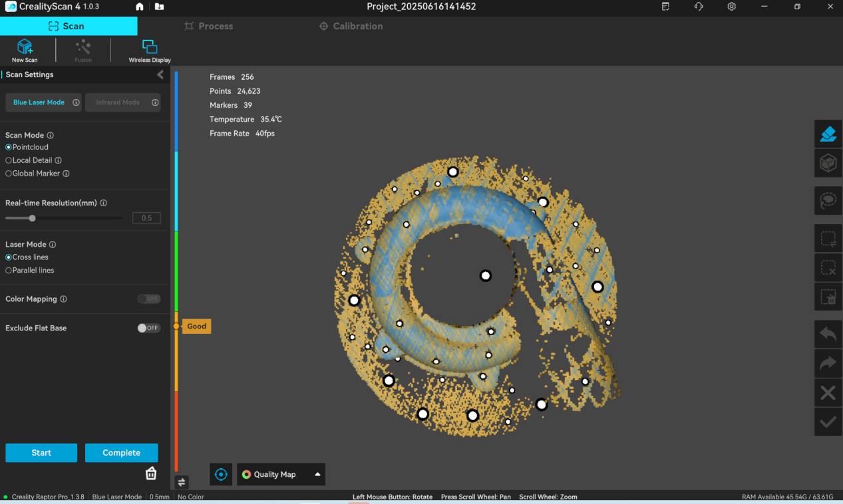This screenshot has width=843, height=504.
Task: Choose Parallel lines laser mode
Action: pos(9,271)
